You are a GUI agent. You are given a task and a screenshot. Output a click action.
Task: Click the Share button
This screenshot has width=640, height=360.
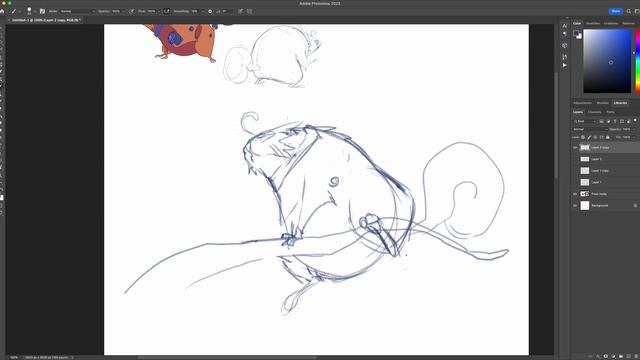(x=616, y=11)
